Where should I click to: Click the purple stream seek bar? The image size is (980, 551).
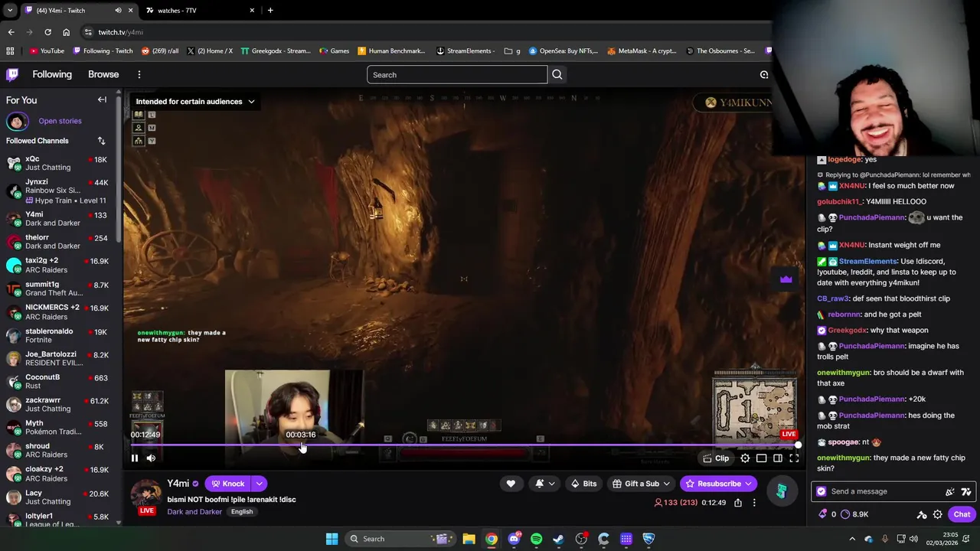pyautogui.click(x=465, y=445)
